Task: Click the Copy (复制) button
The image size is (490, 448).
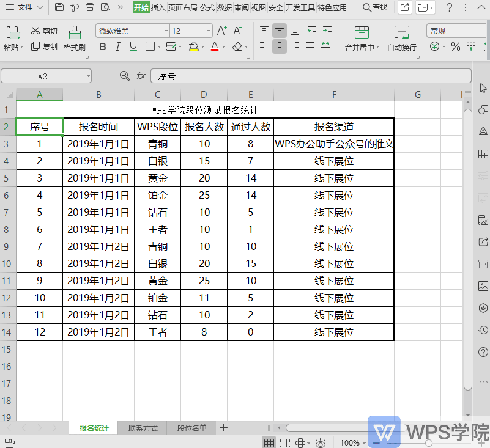Action: click(44, 46)
